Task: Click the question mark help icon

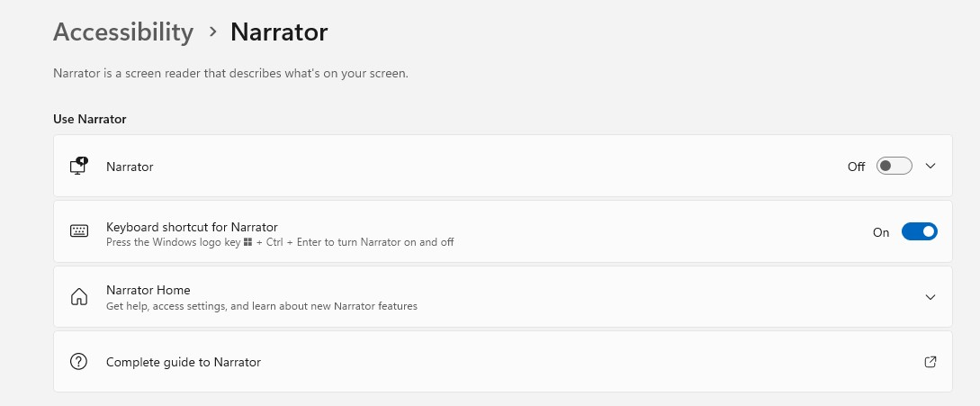Action: pyautogui.click(x=79, y=362)
